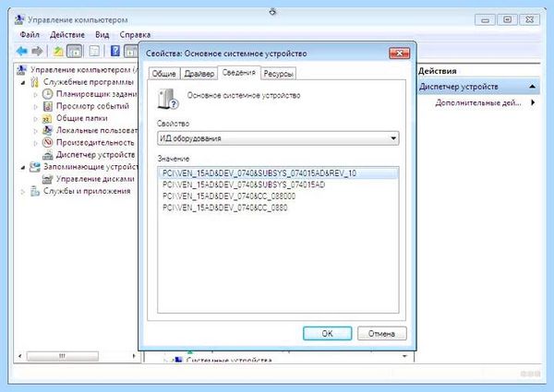Select Управление дисками in the tree
This screenshot has height=392, width=554.
coord(95,179)
